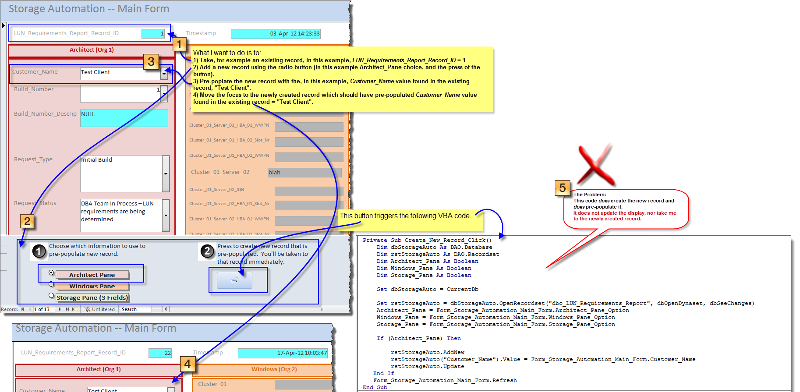Open the Request_Status dropdown arrow
This screenshot has height=392, width=800.
coord(165,215)
